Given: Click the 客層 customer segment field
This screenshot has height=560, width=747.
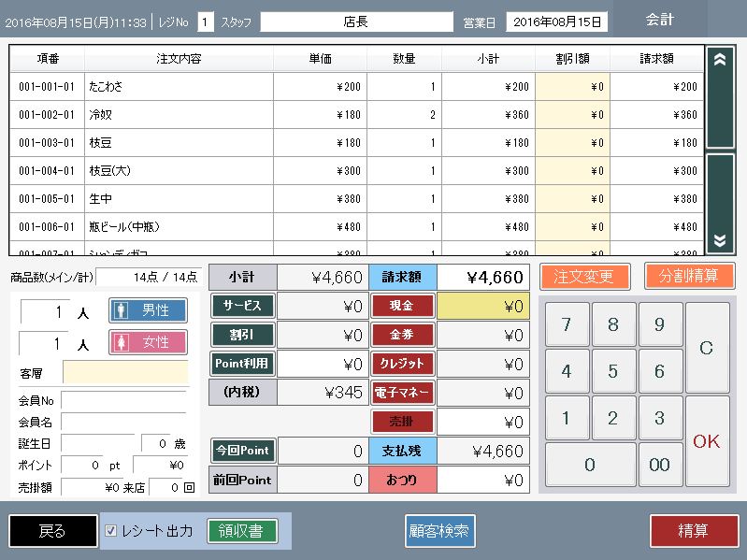Looking at the screenshot, I should pyautogui.click(x=125, y=372).
